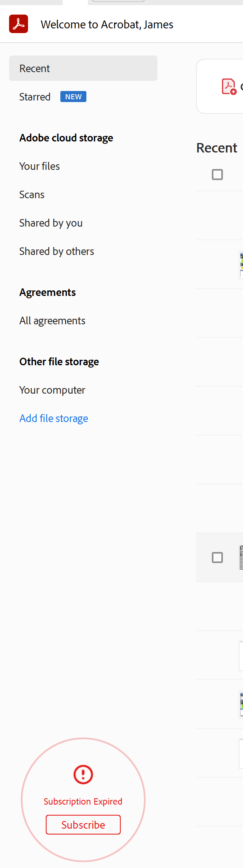View documents Shared by you
Image resolution: width=243 pixels, height=868 pixels.
tap(51, 223)
